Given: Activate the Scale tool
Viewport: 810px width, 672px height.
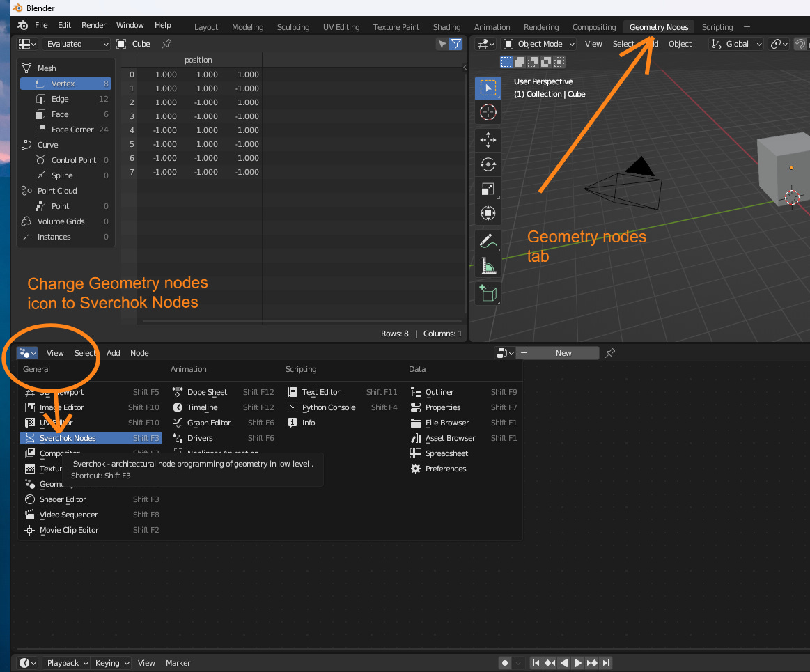Looking at the screenshot, I should [x=488, y=189].
